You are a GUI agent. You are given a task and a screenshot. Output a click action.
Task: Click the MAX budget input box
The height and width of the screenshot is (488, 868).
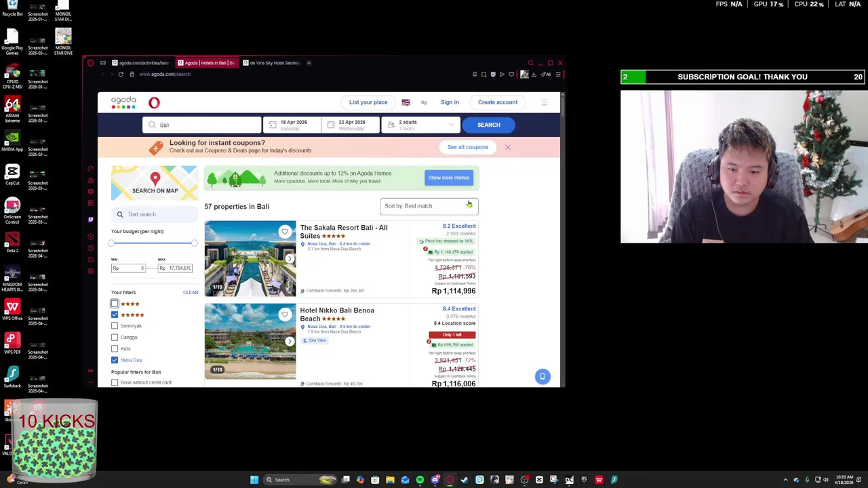point(176,268)
